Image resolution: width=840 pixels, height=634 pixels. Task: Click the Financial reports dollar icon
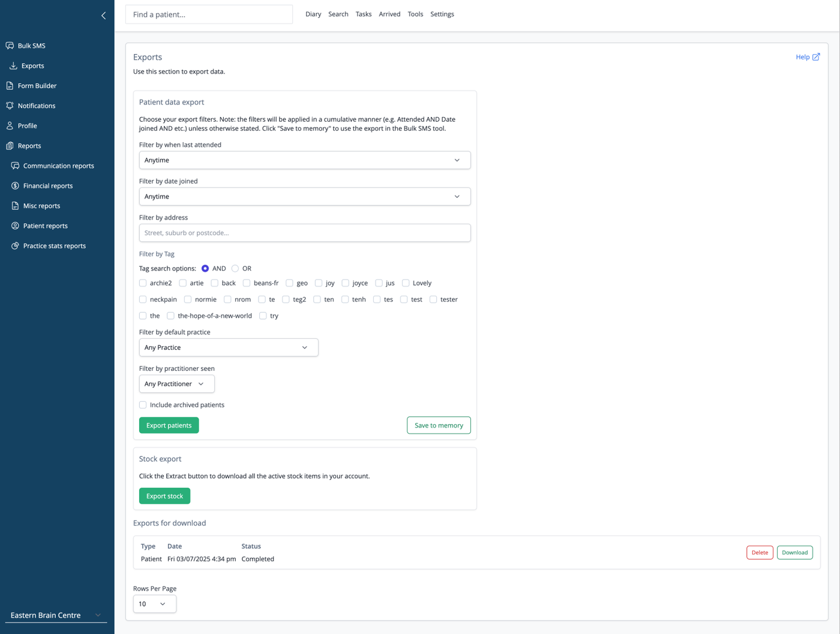pyautogui.click(x=15, y=186)
